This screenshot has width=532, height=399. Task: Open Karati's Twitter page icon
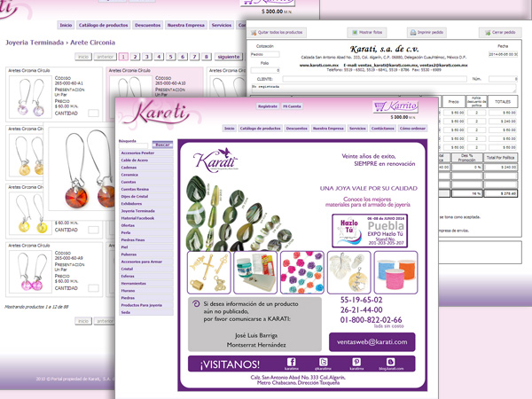(322, 362)
